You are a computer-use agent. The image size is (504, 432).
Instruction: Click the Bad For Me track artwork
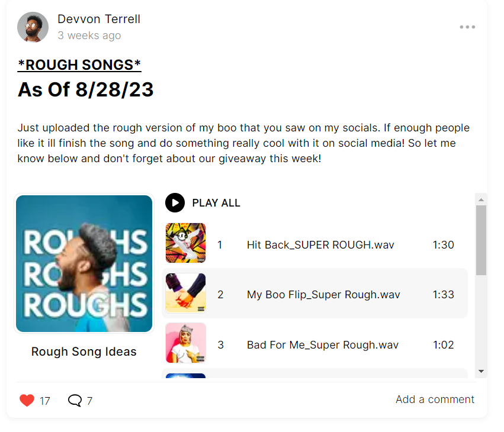(186, 343)
